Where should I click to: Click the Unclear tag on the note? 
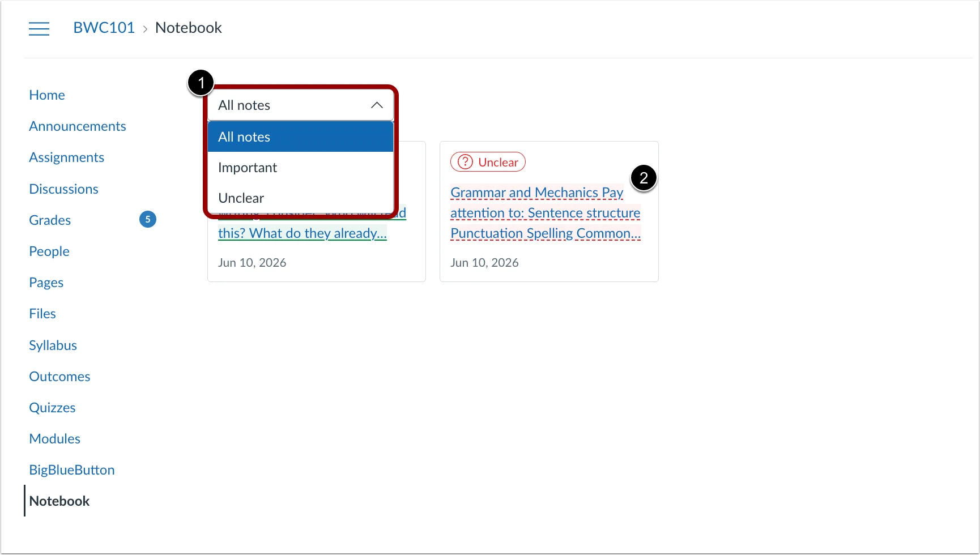click(x=488, y=162)
